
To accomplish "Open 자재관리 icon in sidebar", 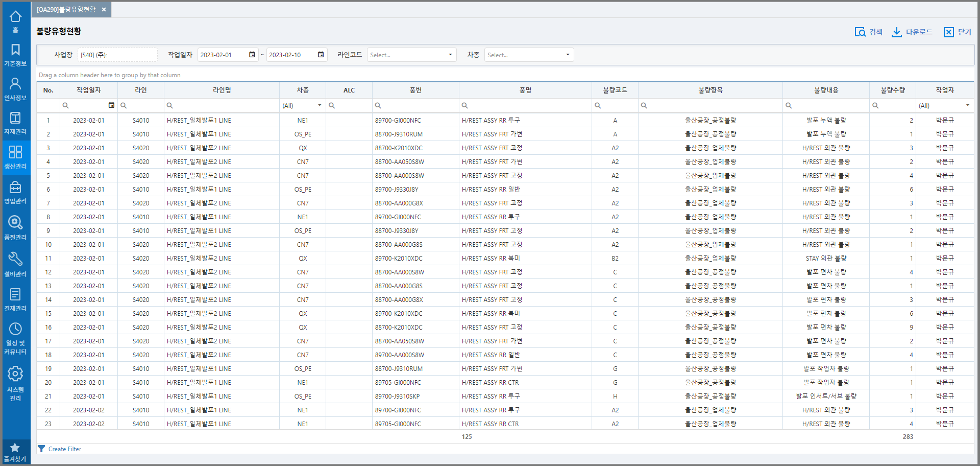I will [15, 123].
